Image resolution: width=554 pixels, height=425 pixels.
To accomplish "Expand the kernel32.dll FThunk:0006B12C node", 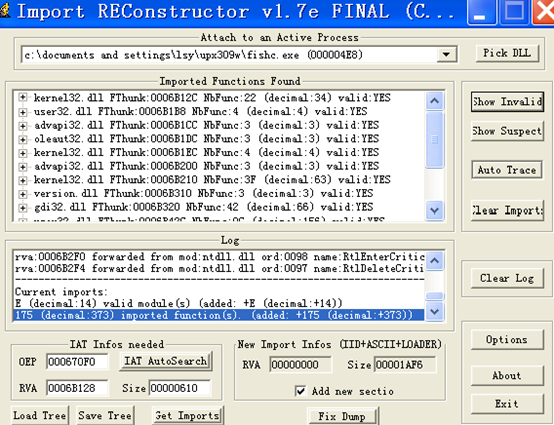I will 23,98.
